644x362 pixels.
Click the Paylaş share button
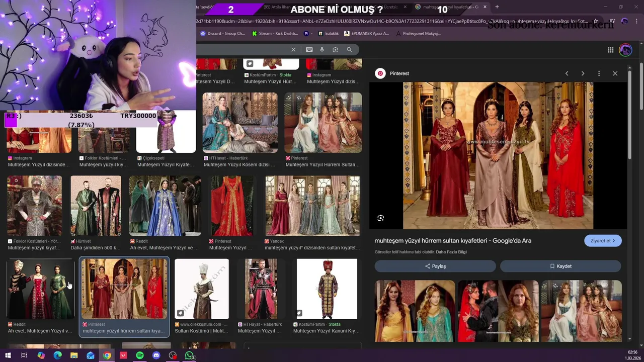435,266
